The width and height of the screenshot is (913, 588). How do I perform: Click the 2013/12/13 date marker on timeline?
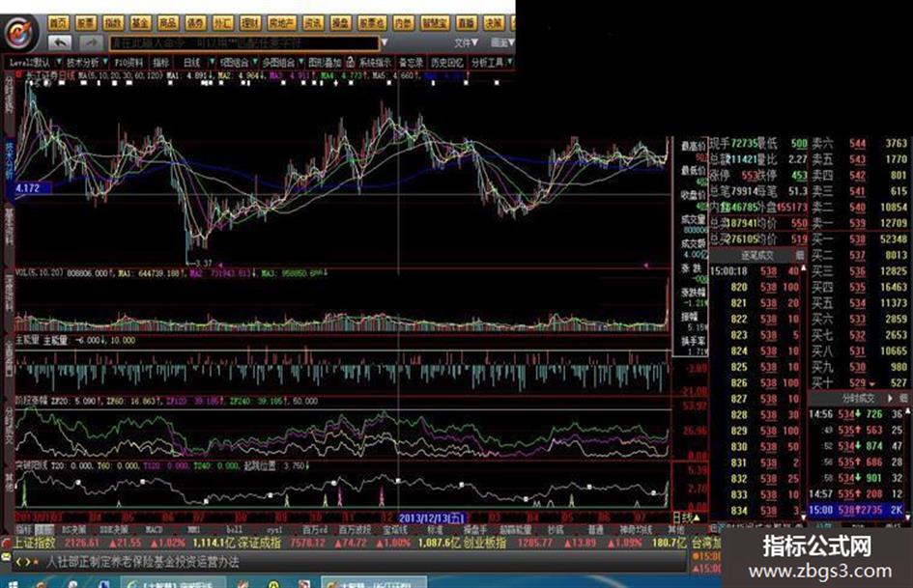(x=432, y=518)
